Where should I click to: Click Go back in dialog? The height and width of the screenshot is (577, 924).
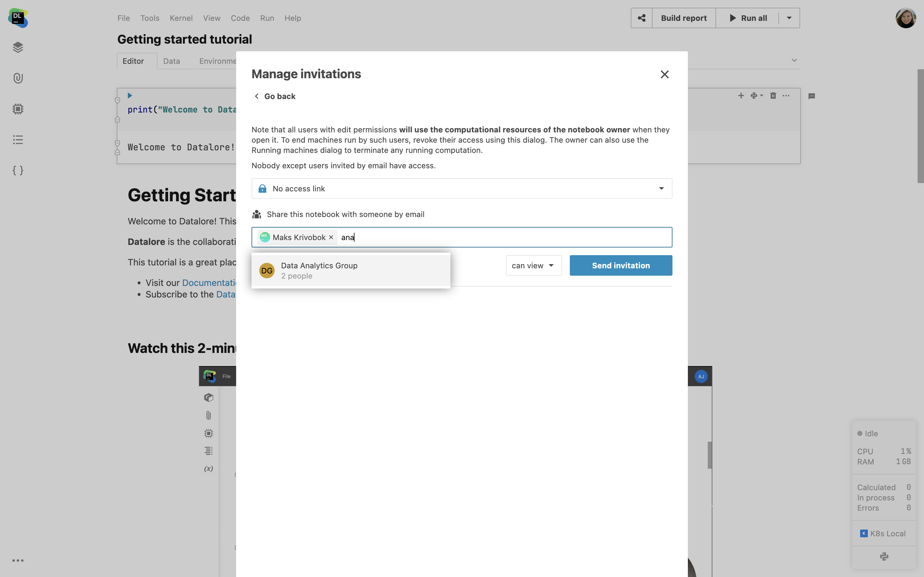click(275, 96)
